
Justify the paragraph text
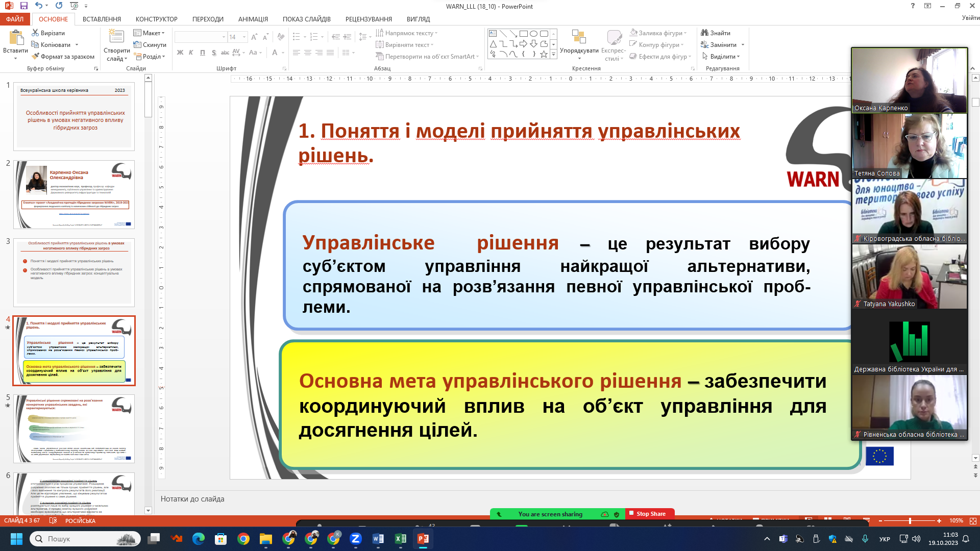(330, 53)
